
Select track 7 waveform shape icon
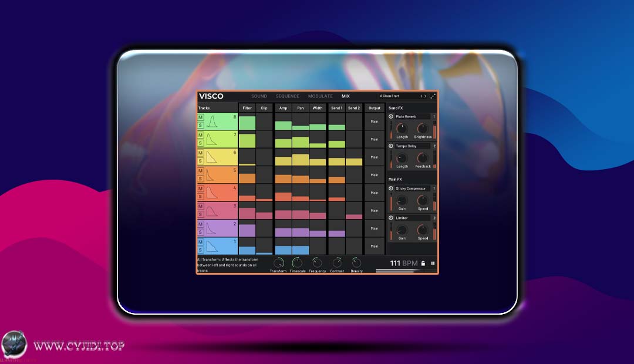click(x=213, y=139)
